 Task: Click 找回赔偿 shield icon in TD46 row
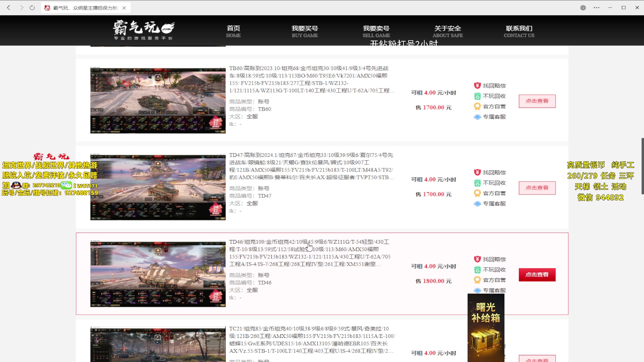pos(477,259)
